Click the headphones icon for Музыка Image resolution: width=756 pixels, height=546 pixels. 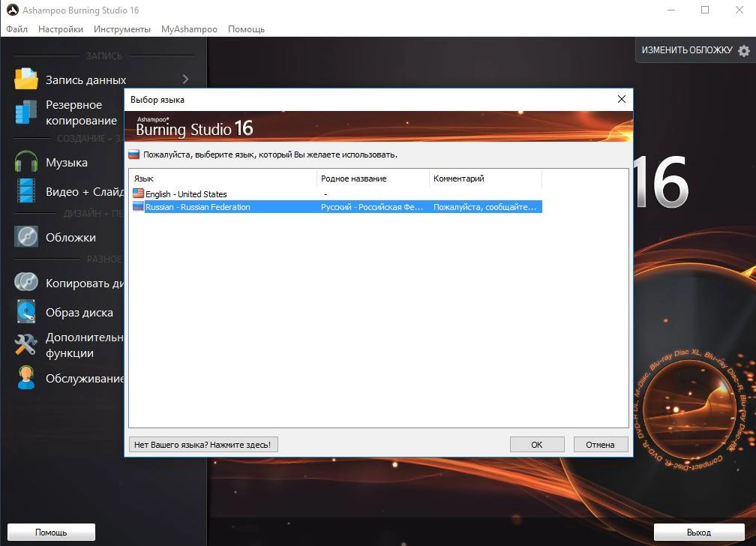(26, 162)
